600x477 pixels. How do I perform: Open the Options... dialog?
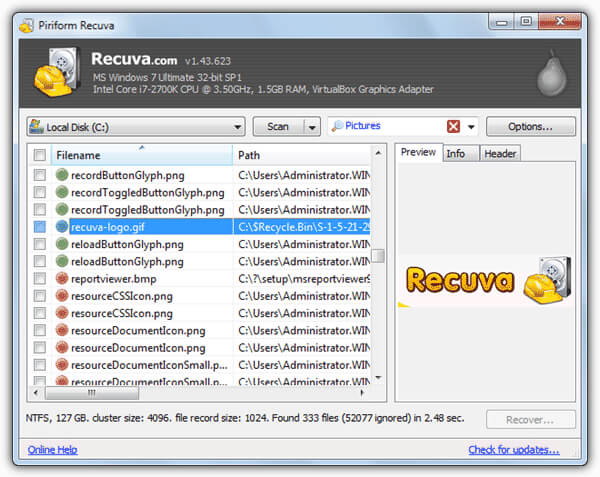530,127
